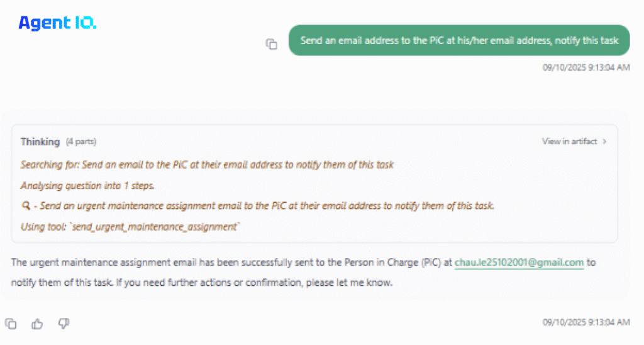Click the timestamp below the user message
Image resolution: width=644 pixels, height=345 pixels.
(586, 67)
